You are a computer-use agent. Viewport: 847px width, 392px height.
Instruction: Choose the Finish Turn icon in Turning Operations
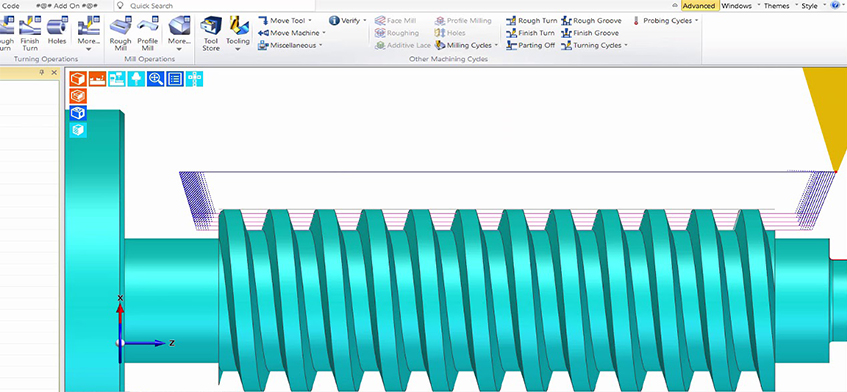point(30,34)
